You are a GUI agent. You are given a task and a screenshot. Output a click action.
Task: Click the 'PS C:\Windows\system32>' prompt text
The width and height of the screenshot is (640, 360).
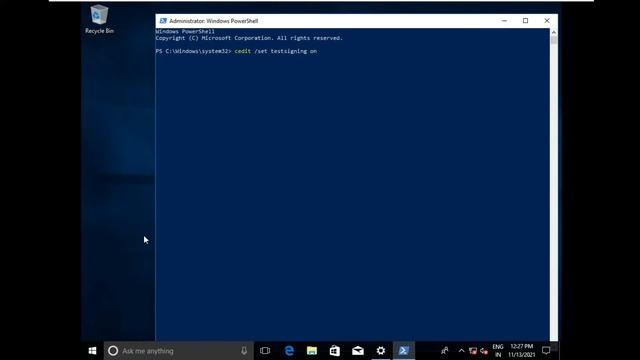click(x=193, y=51)
